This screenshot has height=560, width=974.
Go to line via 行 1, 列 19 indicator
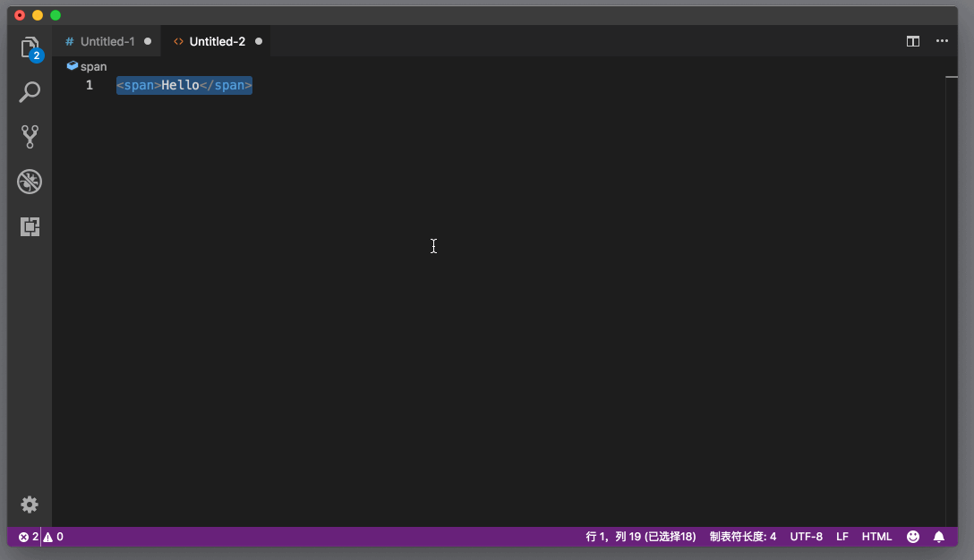point(640,537)
